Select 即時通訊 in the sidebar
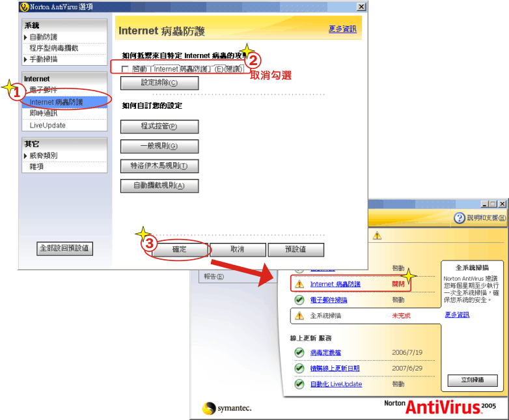This screenshot has height=420, width=509. [44, 113]
